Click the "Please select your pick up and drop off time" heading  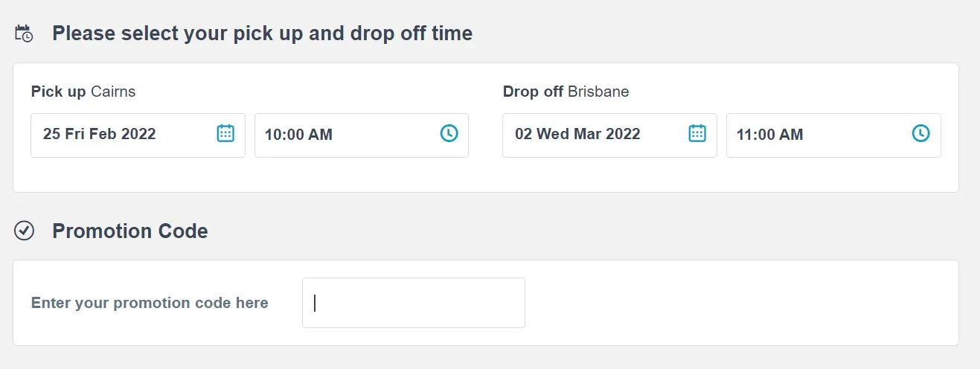[262, 33]
